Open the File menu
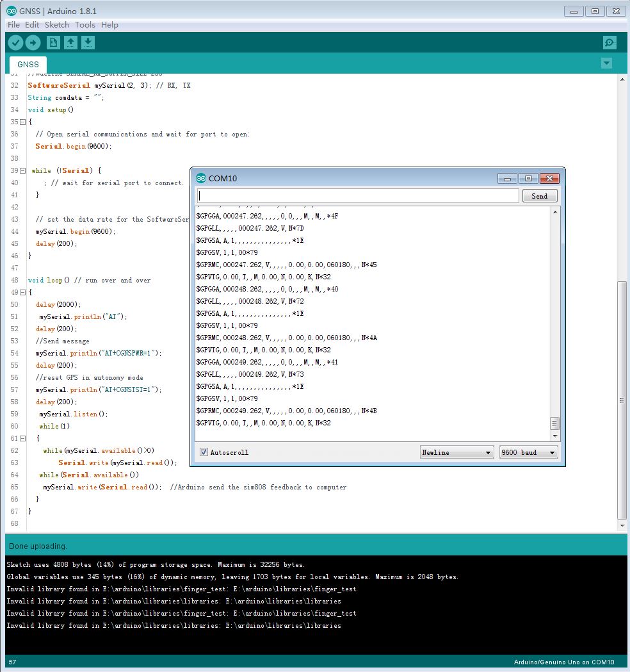 (13, 25)
